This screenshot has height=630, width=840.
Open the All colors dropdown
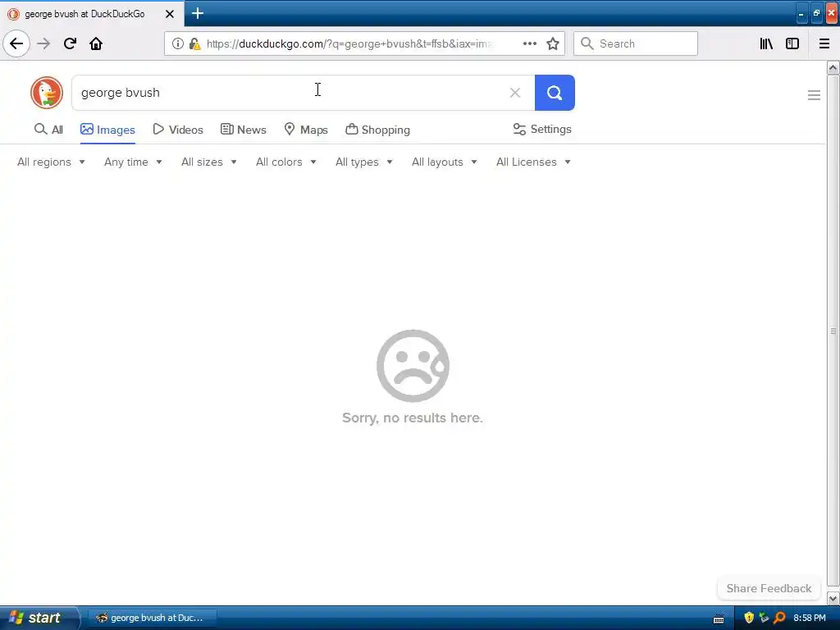(x=286, y=162)
